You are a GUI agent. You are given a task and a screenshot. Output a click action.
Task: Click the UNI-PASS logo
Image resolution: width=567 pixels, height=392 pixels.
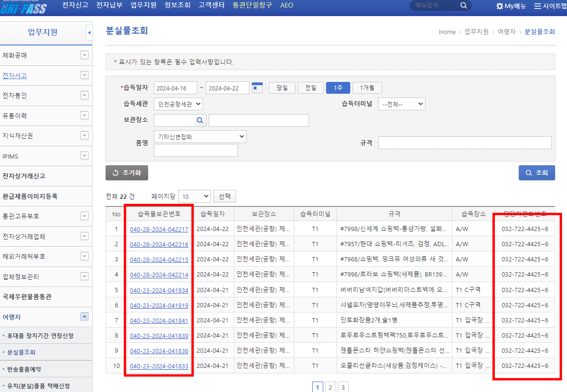25,7
